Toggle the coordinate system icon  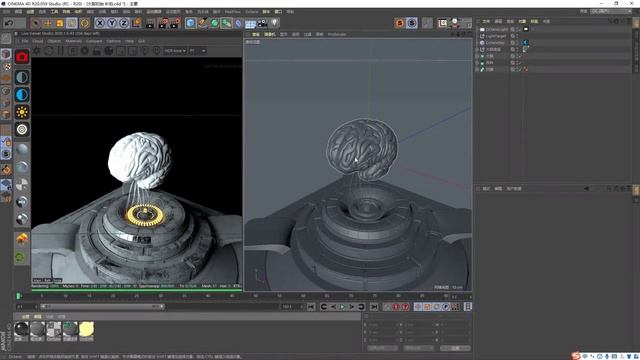point(136,23)
